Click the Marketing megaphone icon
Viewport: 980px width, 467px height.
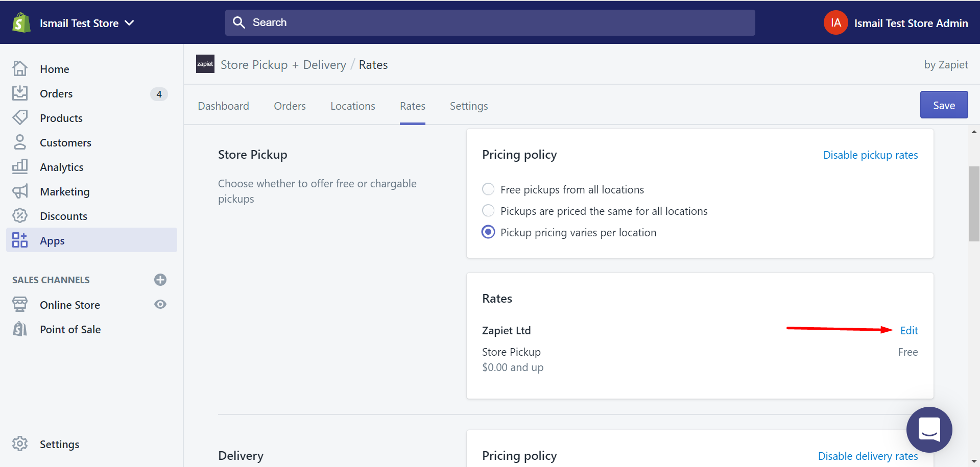20,191
